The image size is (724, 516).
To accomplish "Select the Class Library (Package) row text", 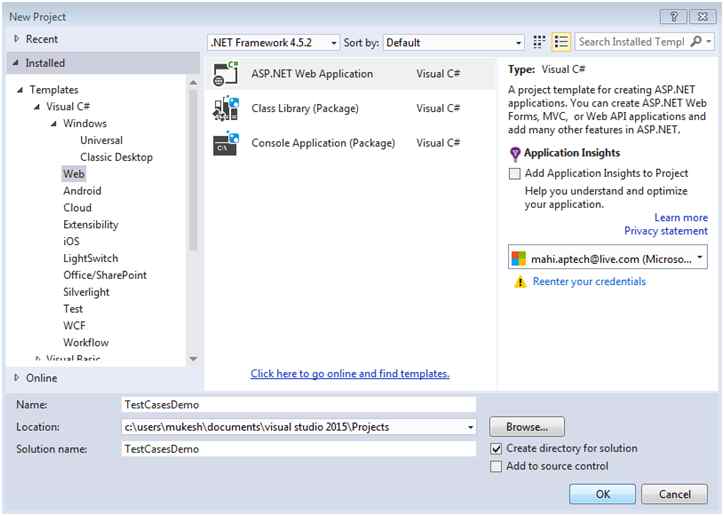I will pos(305,108).
